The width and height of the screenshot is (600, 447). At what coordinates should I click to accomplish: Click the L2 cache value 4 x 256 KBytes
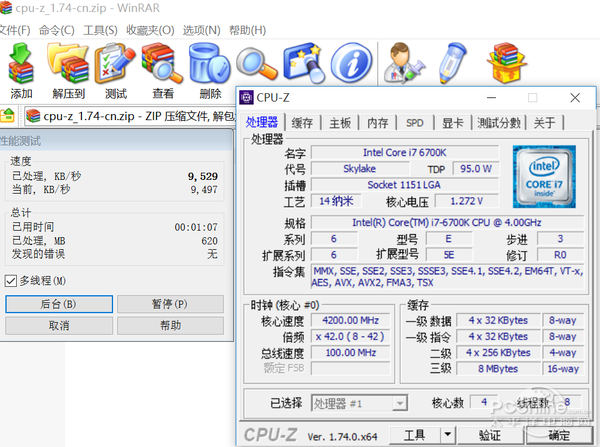[x=498, y=352]
